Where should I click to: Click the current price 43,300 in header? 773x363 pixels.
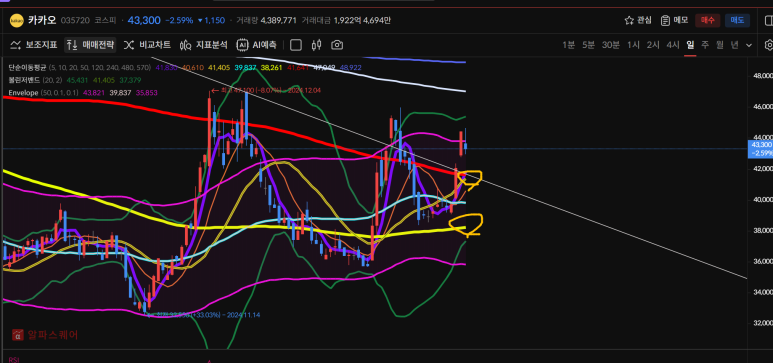point(144,20)
